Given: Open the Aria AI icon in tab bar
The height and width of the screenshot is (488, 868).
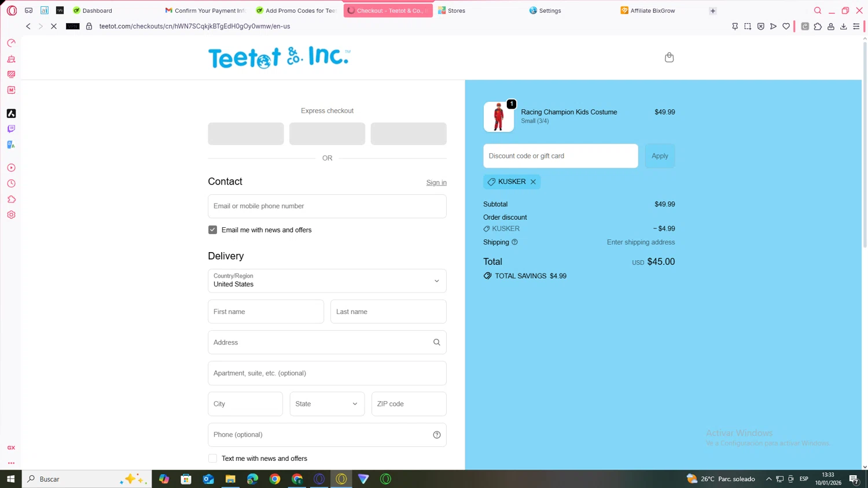Looking at the screenshot, I should click(45, 10).
